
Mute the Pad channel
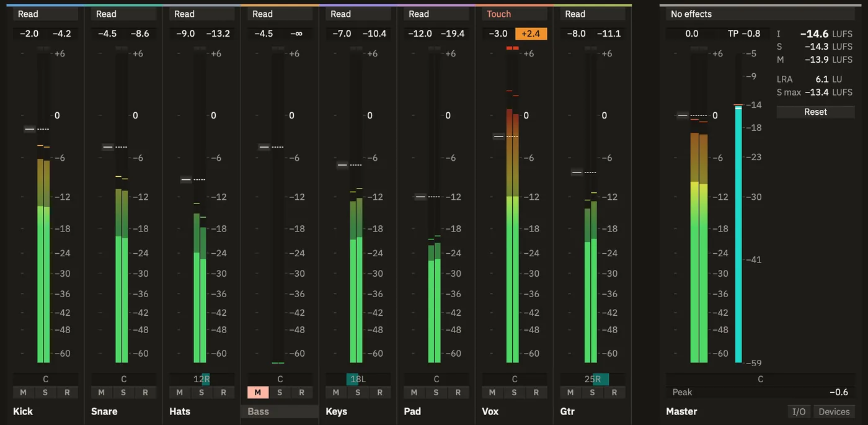pyautogui.click(x=414, y=392)
